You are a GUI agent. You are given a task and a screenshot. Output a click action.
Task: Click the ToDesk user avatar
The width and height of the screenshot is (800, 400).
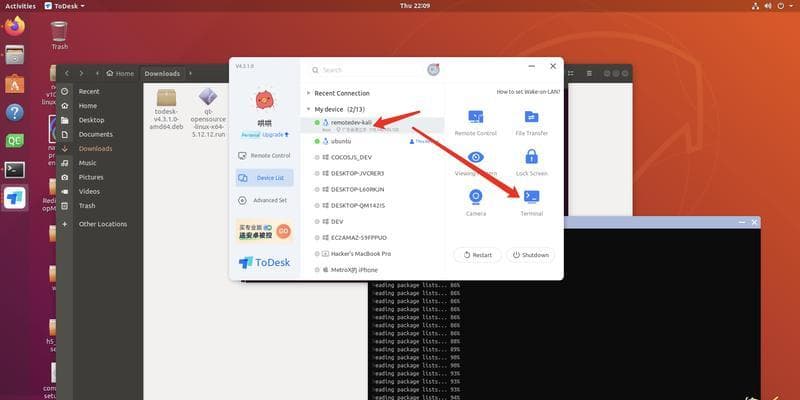(264, 101)
